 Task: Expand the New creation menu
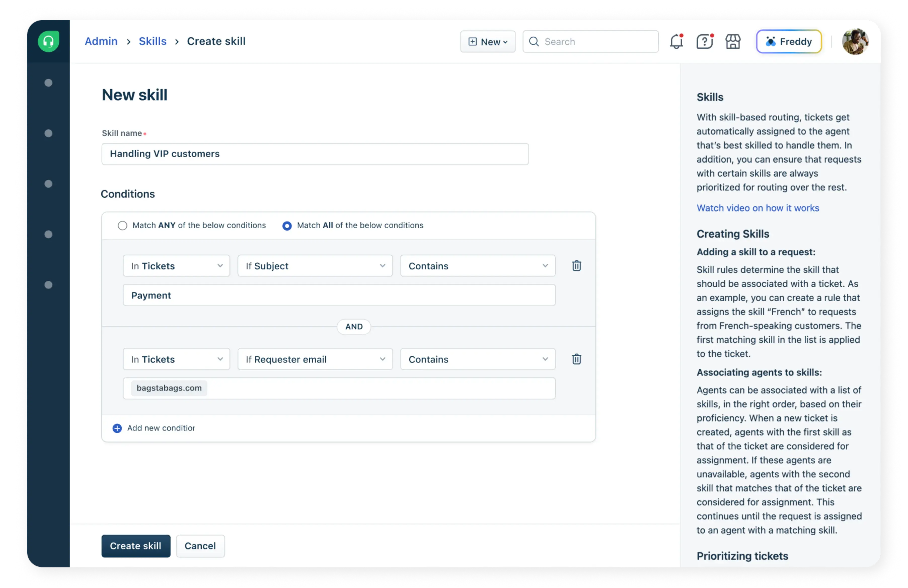(487, 42)
